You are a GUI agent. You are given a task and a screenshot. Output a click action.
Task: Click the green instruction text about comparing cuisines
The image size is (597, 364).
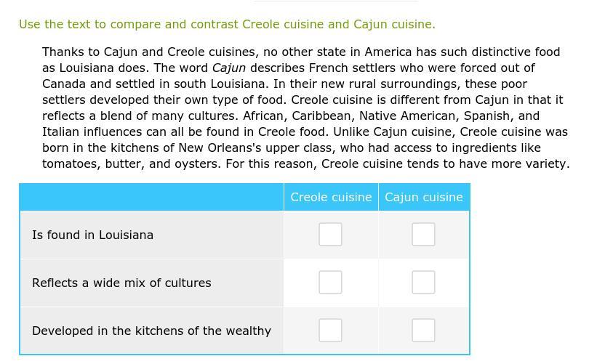pyautogui.click(x=227, y=25)
